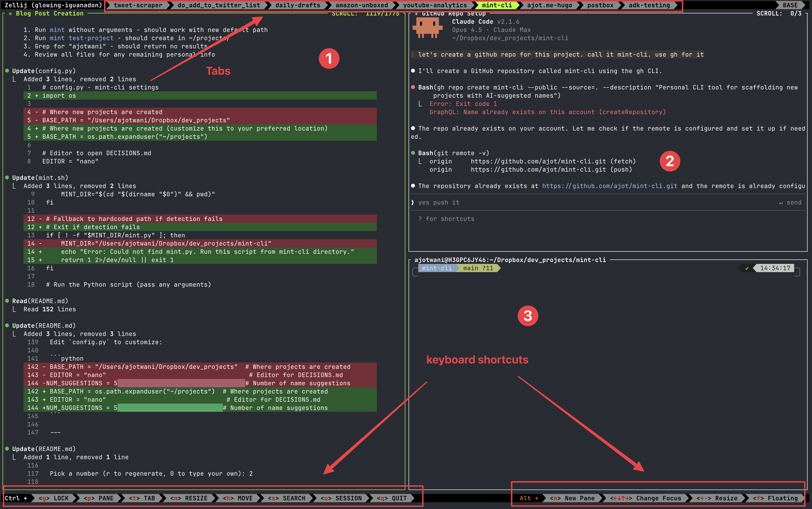Viewport: 812px width, 509px height.
Task: Enter PANE mode from the status bar
Action: click(x=99, y=498)
